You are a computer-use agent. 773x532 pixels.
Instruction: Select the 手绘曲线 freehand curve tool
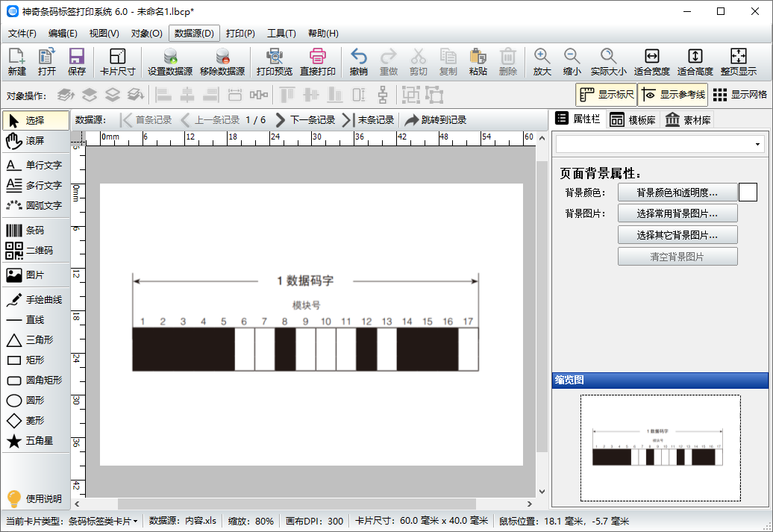tap(36, 300)
